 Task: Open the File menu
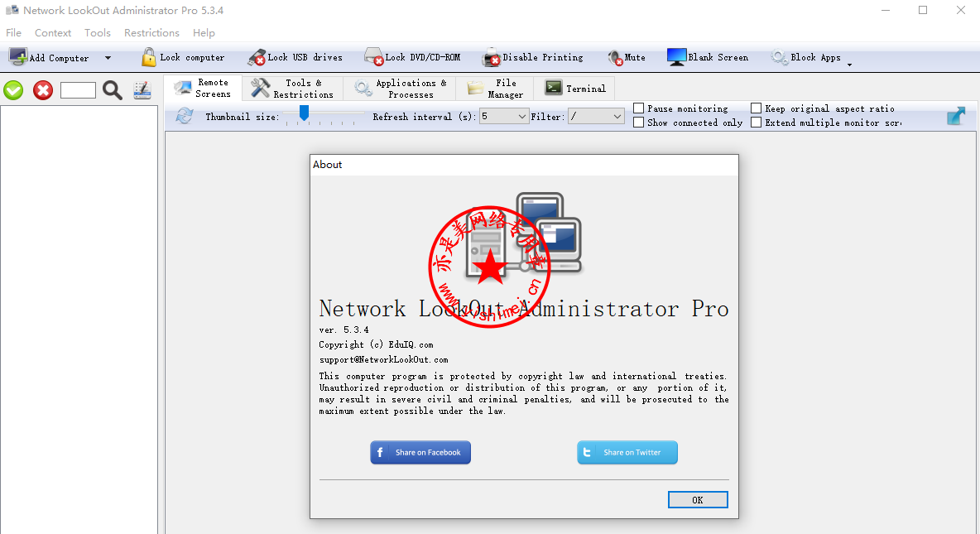tap(14, 32)
